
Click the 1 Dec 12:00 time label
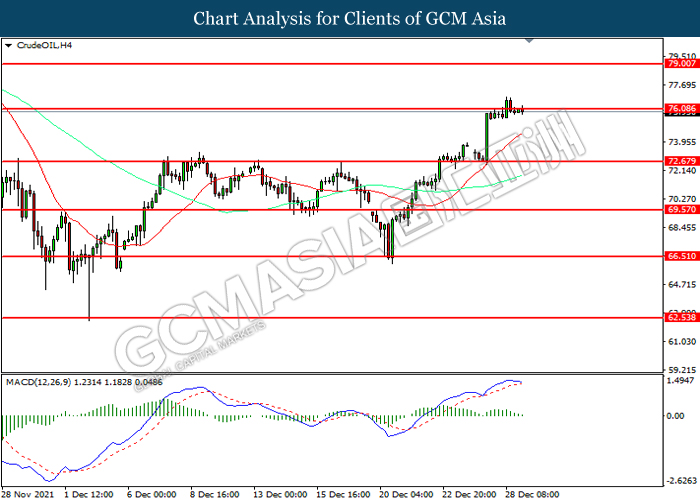click(89, 494)
